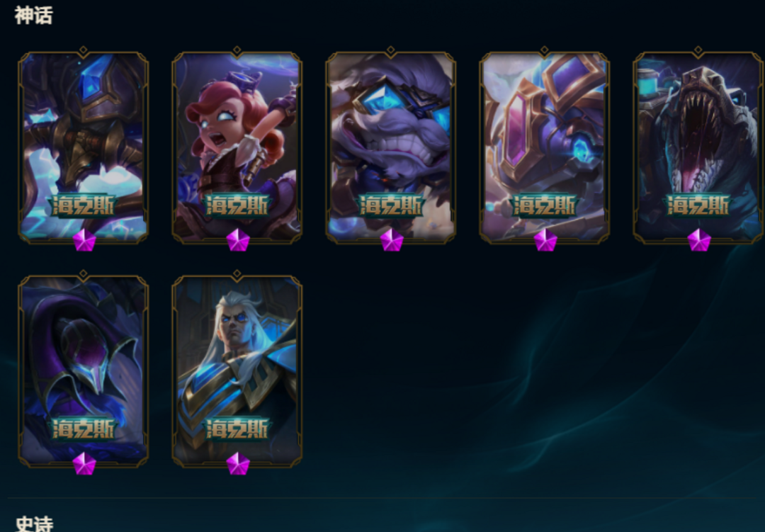The height and width of the screenshot is (532, 765).
Task: Click purple gem under gold-and-pink armored card
Action: (545, 240)
